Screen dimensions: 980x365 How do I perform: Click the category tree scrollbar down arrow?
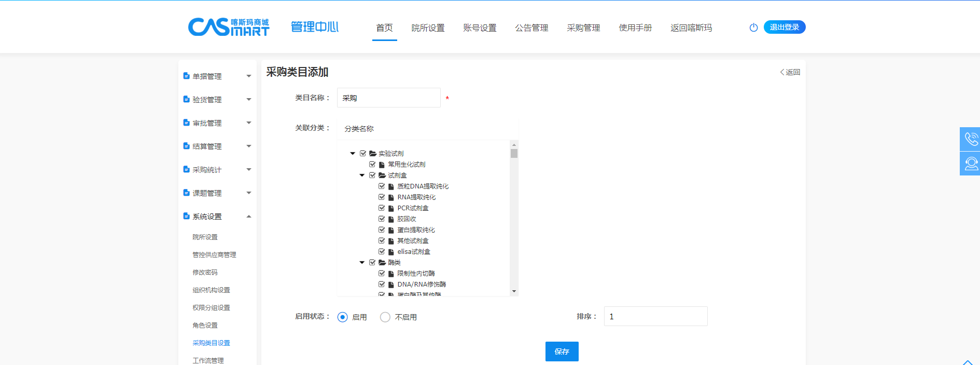click(514, 291)
